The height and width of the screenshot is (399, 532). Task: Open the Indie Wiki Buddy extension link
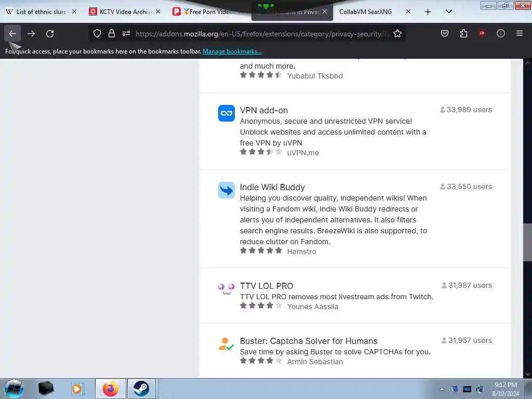pos(272,187)
